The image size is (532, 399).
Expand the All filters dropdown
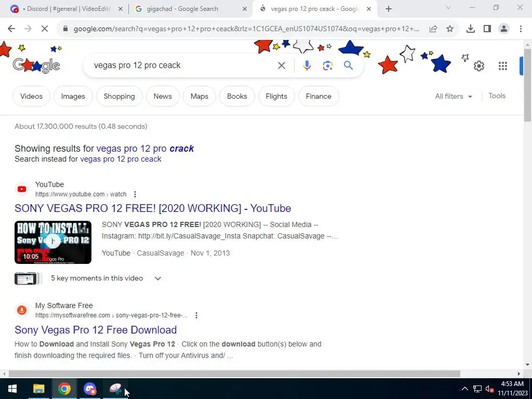coord(454,96)
